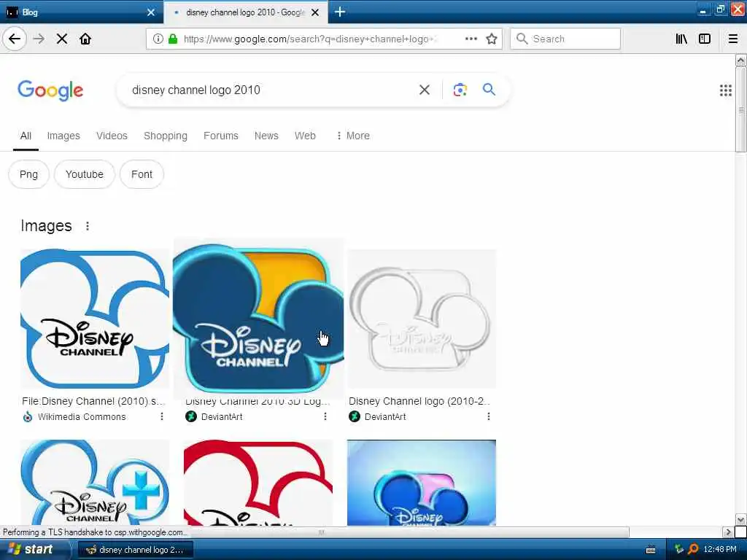The width and height of the screenshot is (747, 560).
Task: Click the keyboard icon in system tray
Action: pos(650,550)
